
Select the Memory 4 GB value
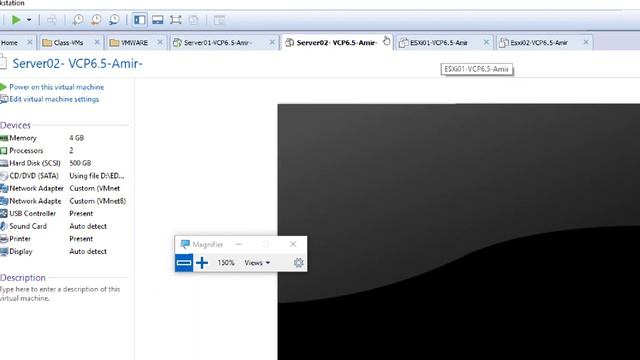click(x=76, y=138)
